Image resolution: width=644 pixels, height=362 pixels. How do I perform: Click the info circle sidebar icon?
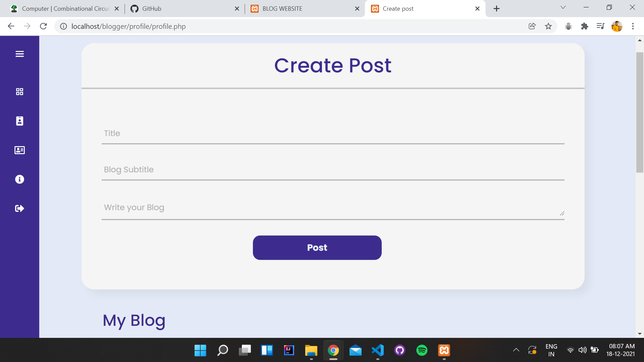click(x=19, y=179)
